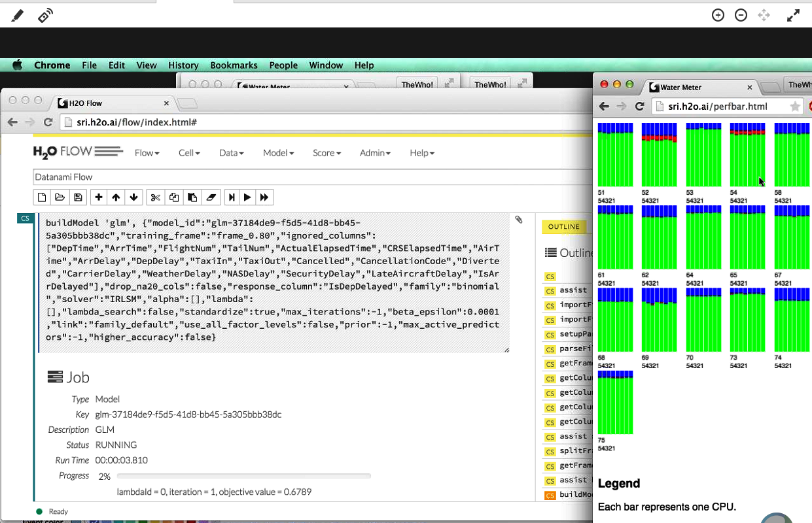The height and width of the screenshot is (523, 812).
Task: Click the GLM job progress bar
Action: pos(243,476)
